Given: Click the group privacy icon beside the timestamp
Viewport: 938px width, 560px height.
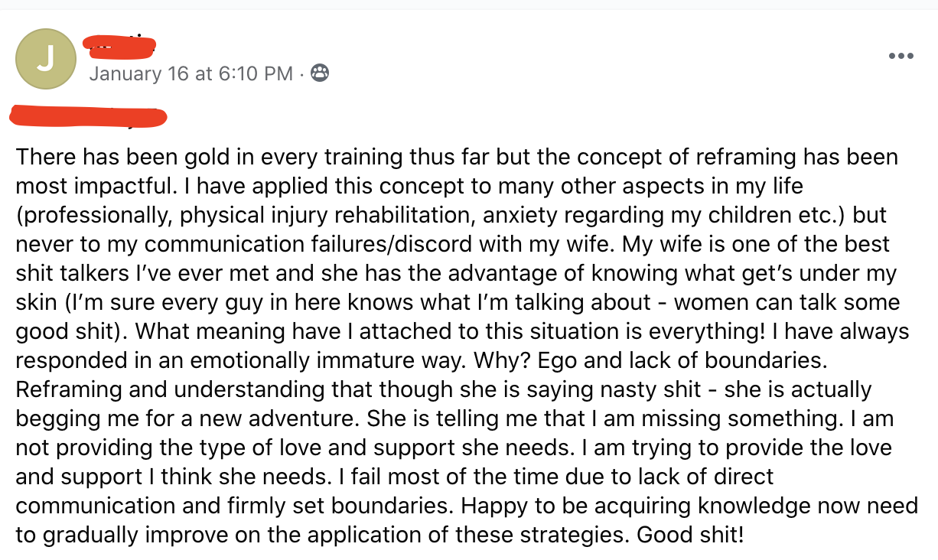Looking at the screenshot, I should tap(321, 73).
